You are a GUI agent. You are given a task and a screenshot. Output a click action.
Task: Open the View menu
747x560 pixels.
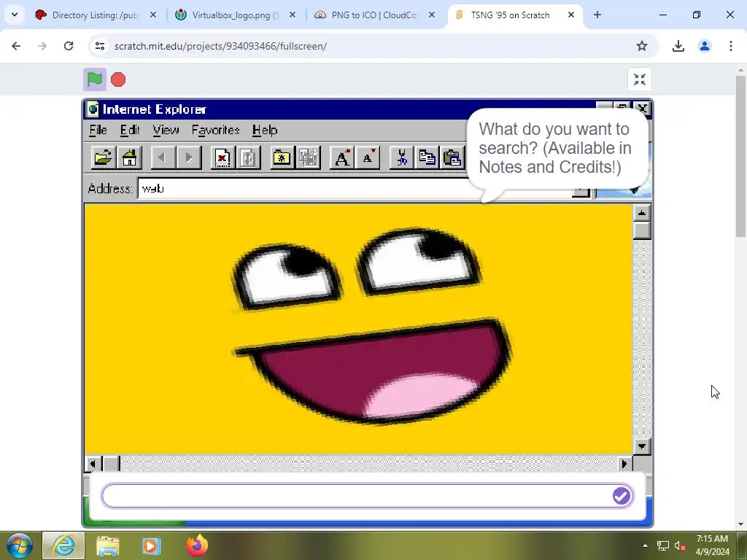click(166, 130)
